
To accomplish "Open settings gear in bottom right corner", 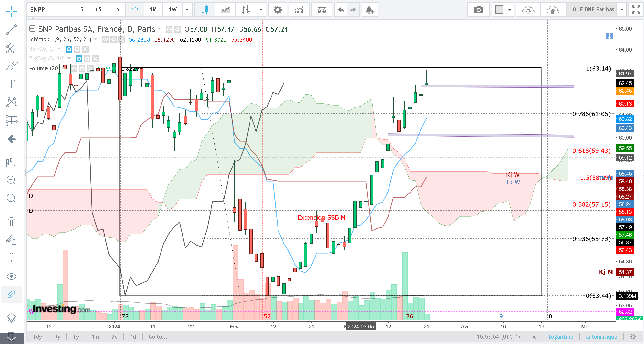I will [633, 337].
